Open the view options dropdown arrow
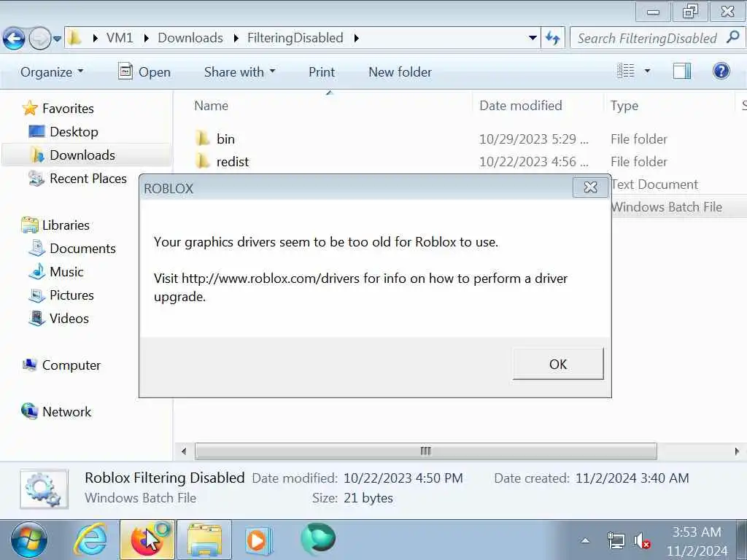The width and height of the screenshot is (747, 560). (x=647, y=71)
